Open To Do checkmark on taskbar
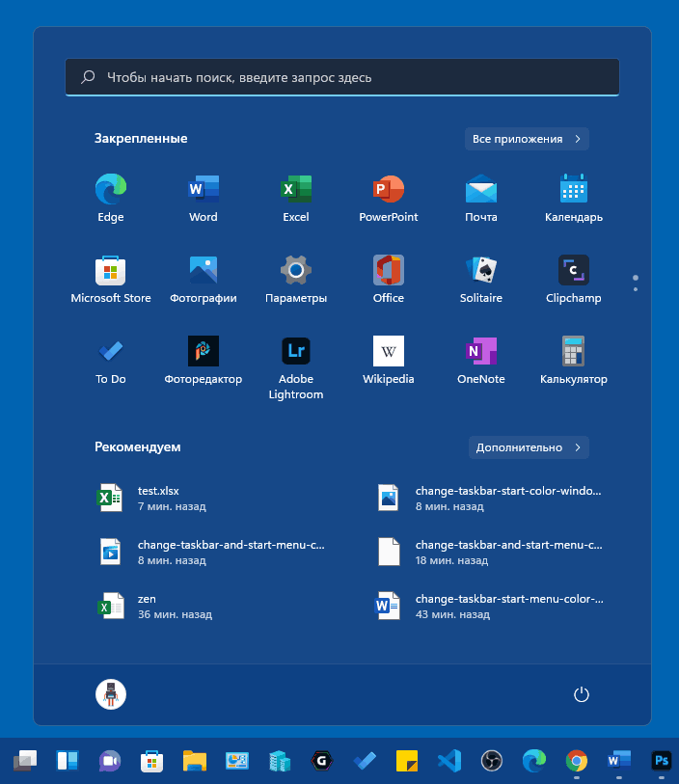The image size is (679, 784). [x=365, y=761]
